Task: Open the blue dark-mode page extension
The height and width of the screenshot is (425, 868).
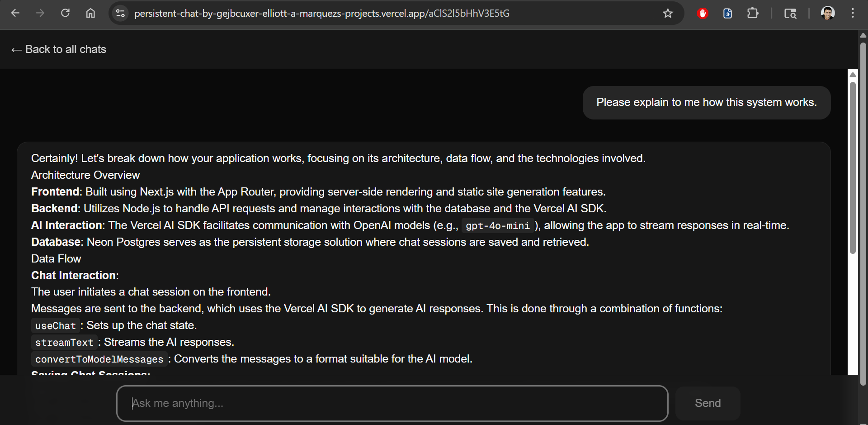Action: point(727,13)
